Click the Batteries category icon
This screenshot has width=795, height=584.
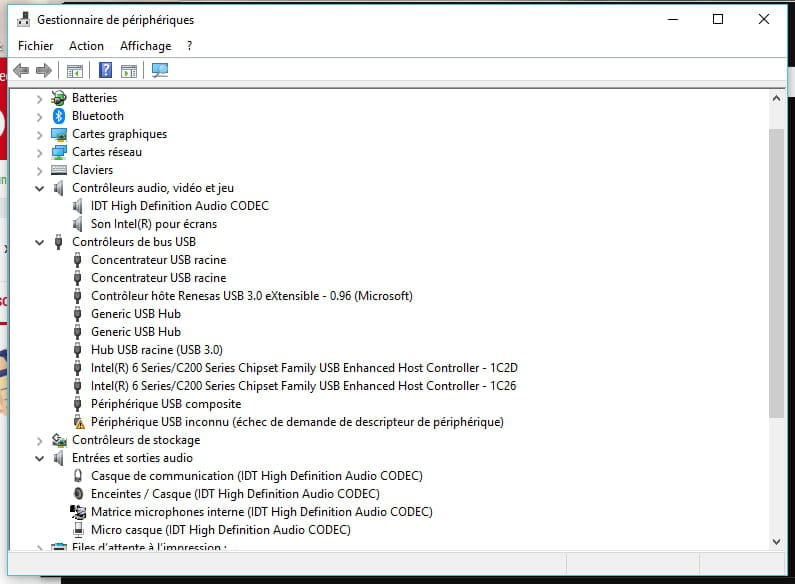(59, 98)
